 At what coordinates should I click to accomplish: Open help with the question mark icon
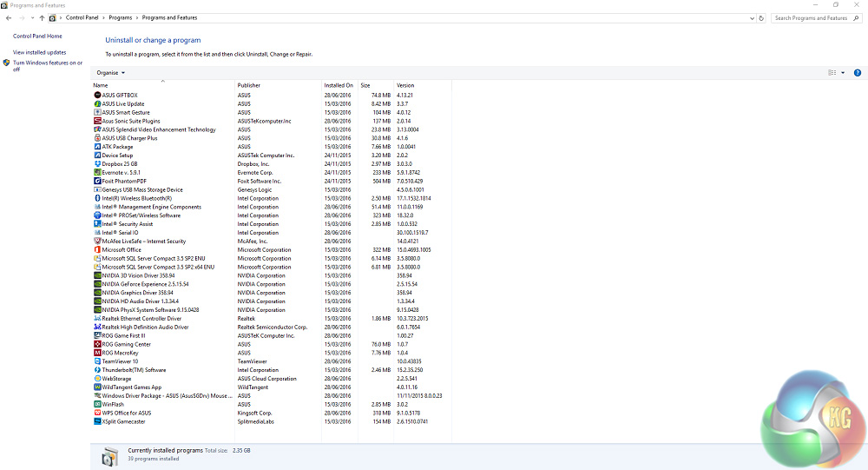click(x=857, y=73)
